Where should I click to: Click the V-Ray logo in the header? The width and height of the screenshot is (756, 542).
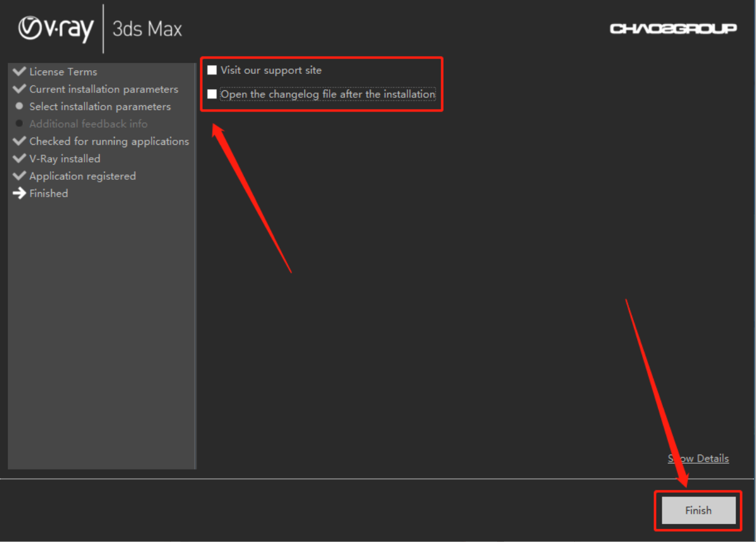(x=56, y=29)
